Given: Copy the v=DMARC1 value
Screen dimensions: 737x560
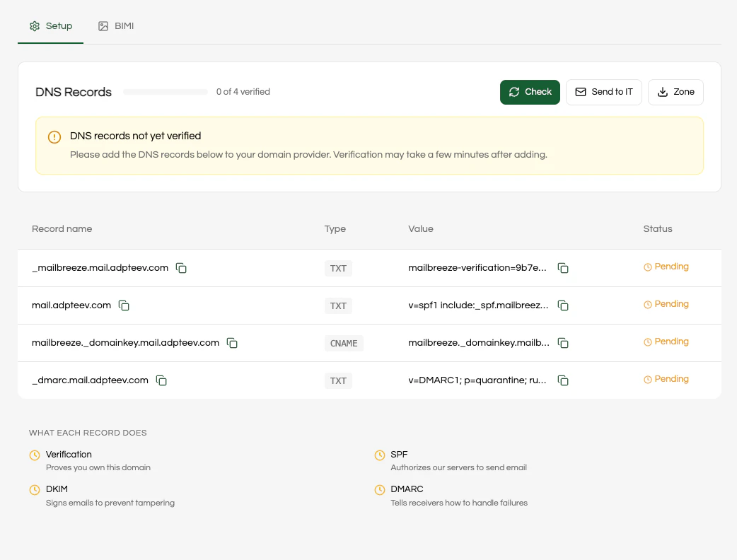Looking at the screenshot, I should point(563,380).
